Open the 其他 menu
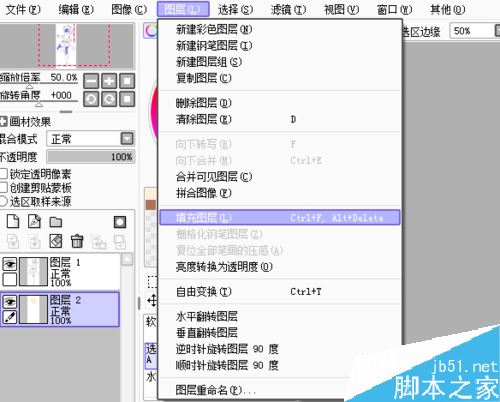 (x=447, y=9)
